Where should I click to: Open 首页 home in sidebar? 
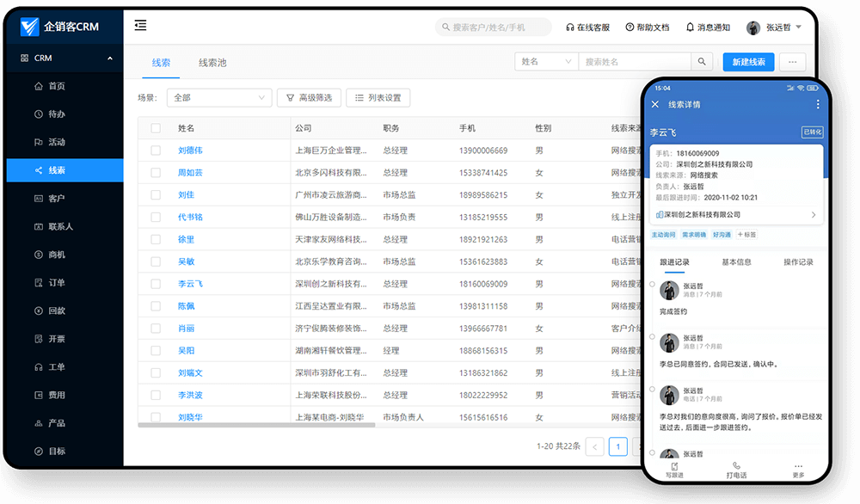click(64, 86)
